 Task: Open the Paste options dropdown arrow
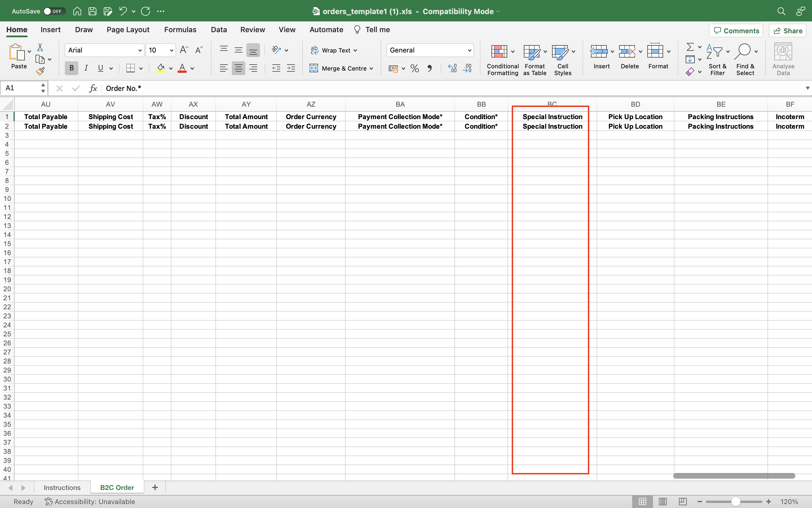(x=29, y=51)
